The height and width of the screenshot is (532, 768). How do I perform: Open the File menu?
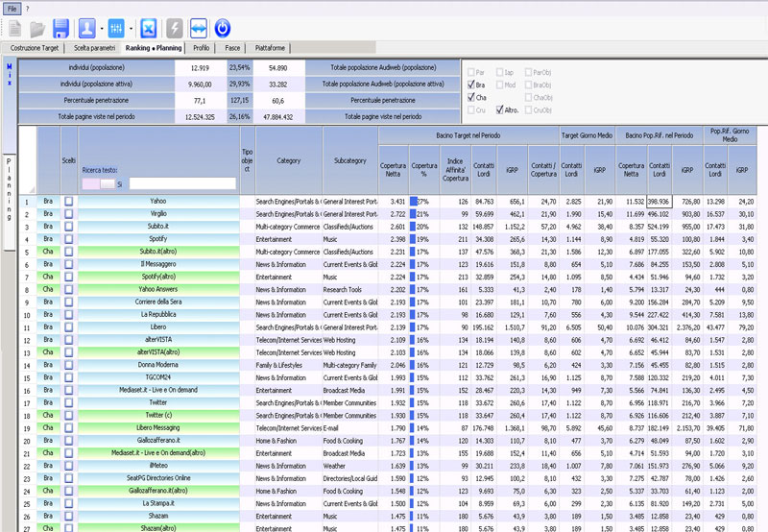pyautogui.click(x=12, y=7)
